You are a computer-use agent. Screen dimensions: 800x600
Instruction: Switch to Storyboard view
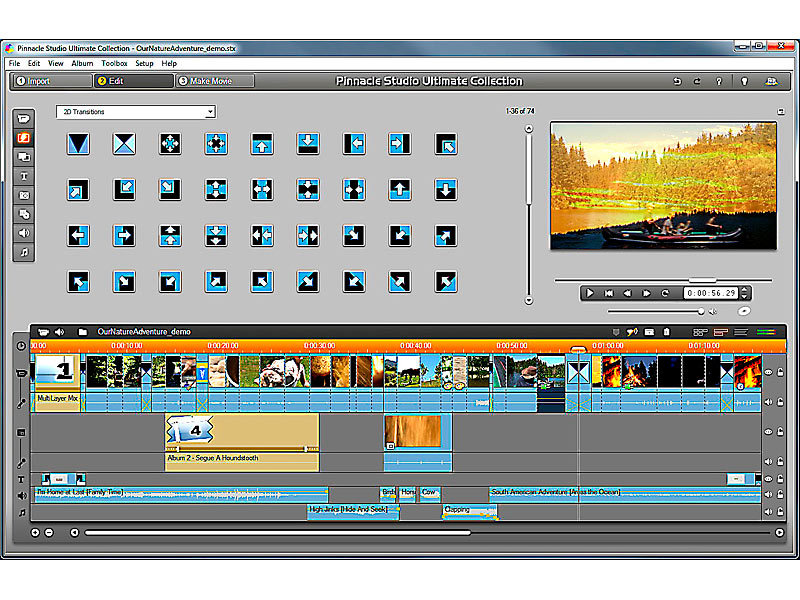[700, 332]
